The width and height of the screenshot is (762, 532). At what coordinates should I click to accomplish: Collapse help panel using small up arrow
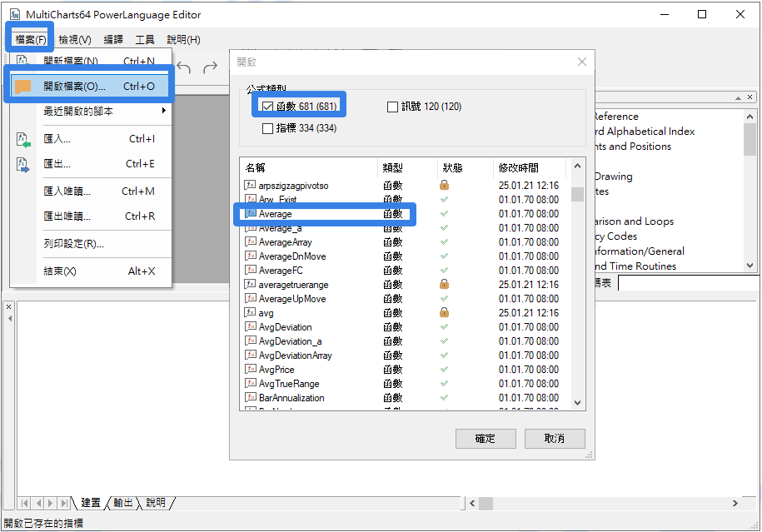(x=738, y=97)
